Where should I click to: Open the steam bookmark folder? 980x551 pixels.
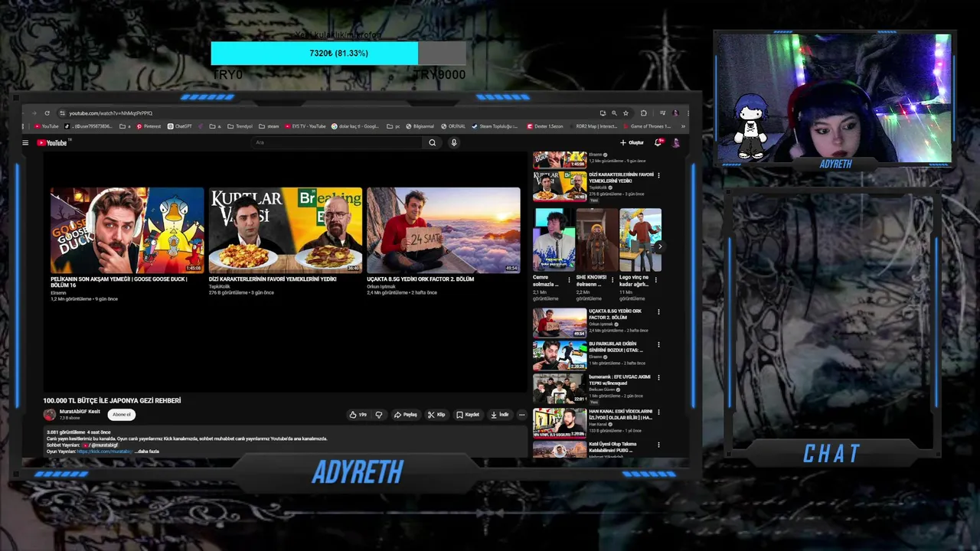(x=269, y=126)
